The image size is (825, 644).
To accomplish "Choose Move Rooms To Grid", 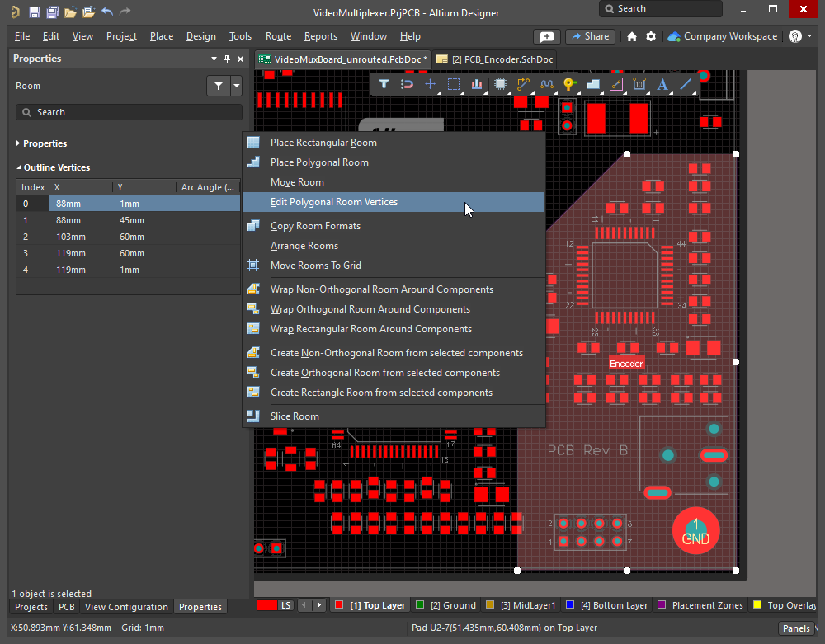I will 394,266.
